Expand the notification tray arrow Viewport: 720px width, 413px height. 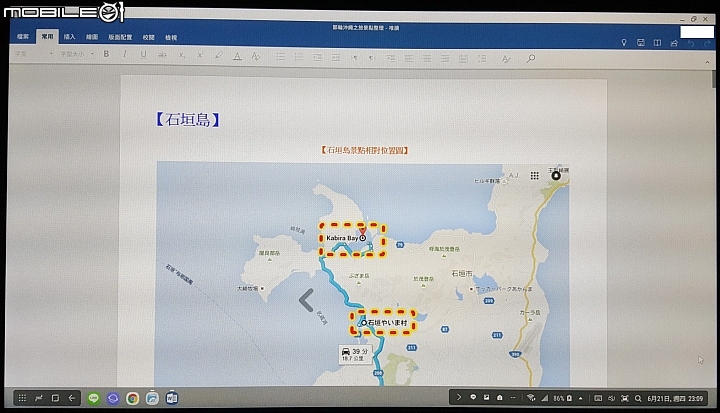point(458,397)
